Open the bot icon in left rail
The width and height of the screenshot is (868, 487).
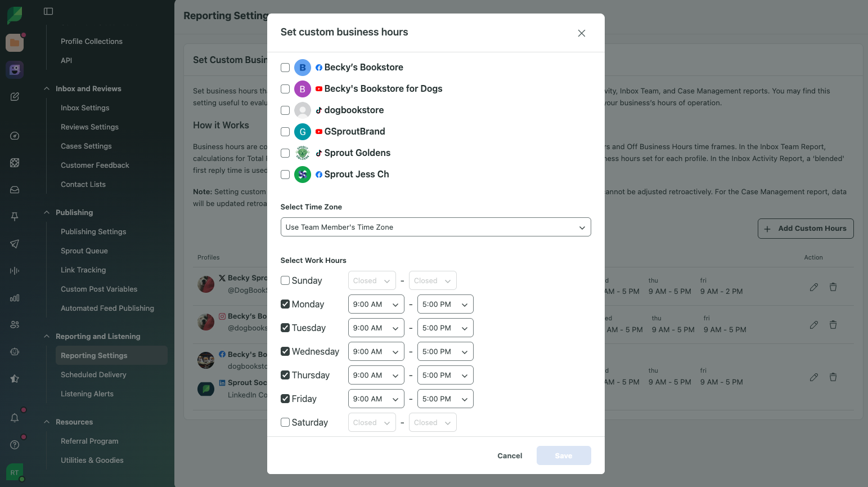click(x=15, y=352)
